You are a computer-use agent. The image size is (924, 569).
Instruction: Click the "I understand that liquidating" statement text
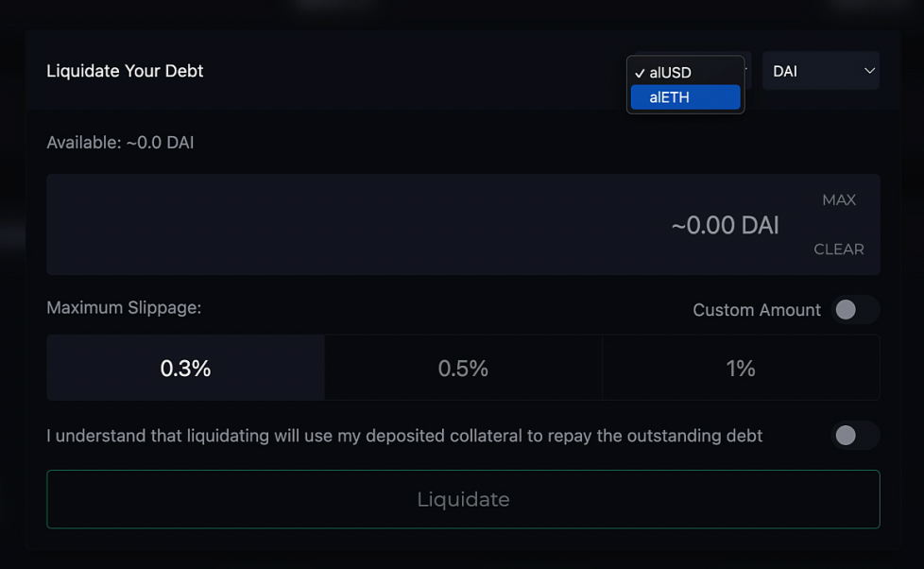point(404,436)
